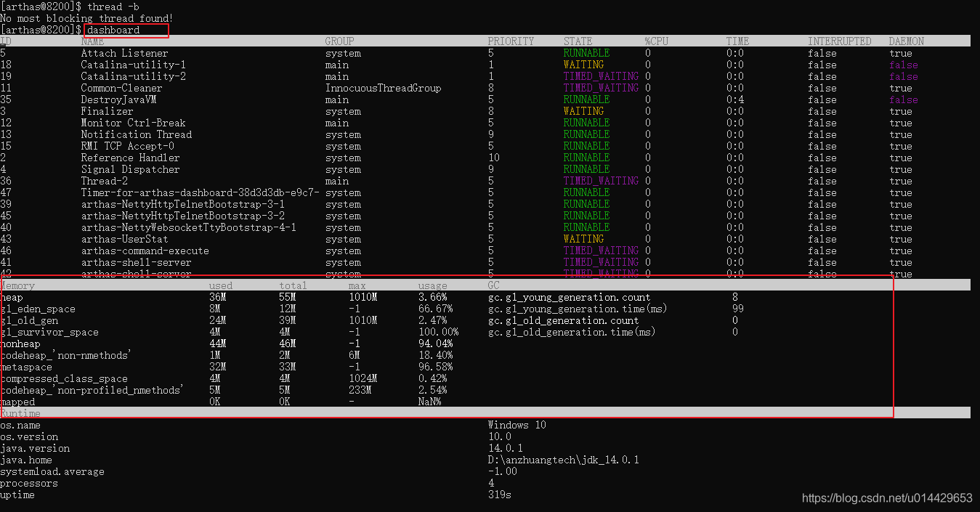This screenshot has width=980, height=512.
Task: Click the "g1_survivor_space" memory row label
Action: (49, 332)
